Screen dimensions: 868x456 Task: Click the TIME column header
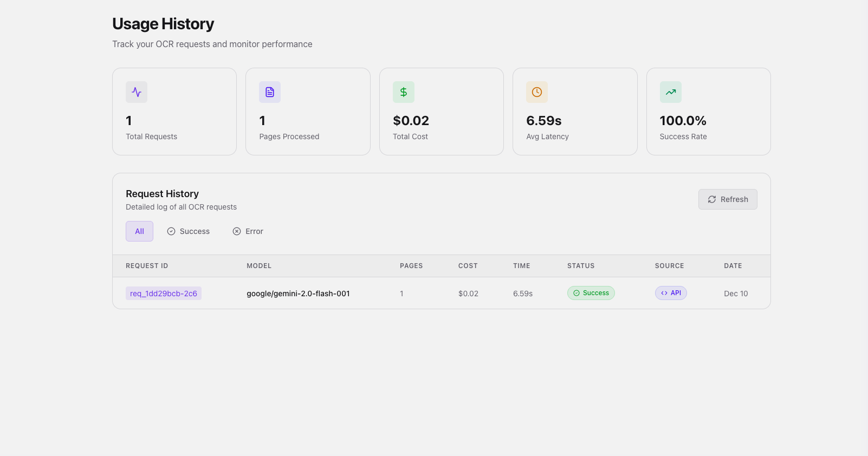click(x=522, y=266)
